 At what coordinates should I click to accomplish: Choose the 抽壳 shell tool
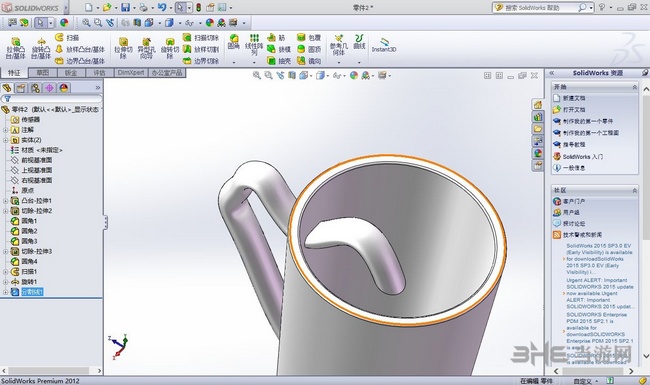pyautogui.click(x=279, y=61)
